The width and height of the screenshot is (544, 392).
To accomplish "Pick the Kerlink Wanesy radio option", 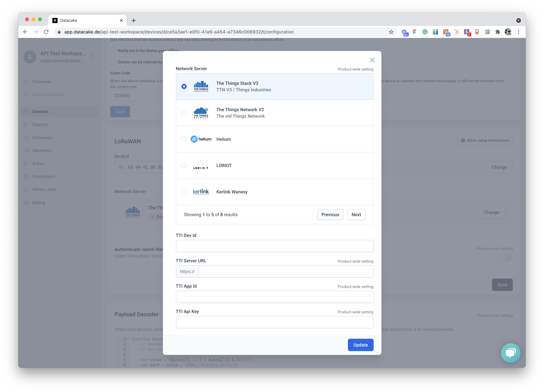I will [184, 192].
